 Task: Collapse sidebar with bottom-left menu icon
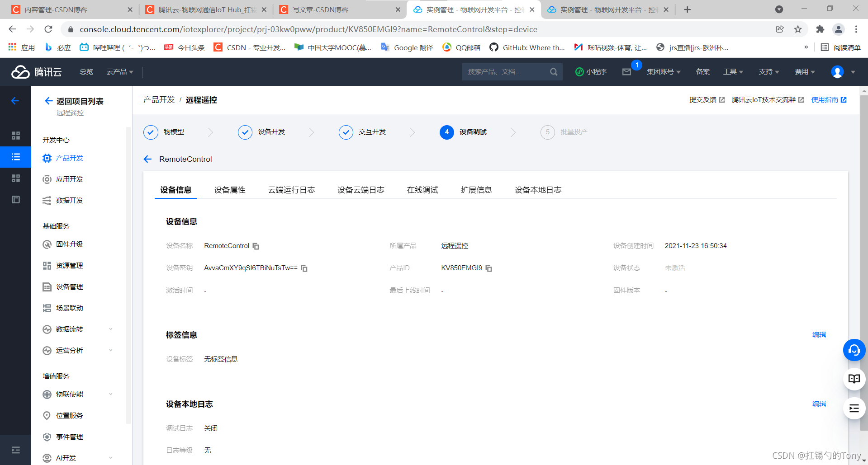coord(16,450)
